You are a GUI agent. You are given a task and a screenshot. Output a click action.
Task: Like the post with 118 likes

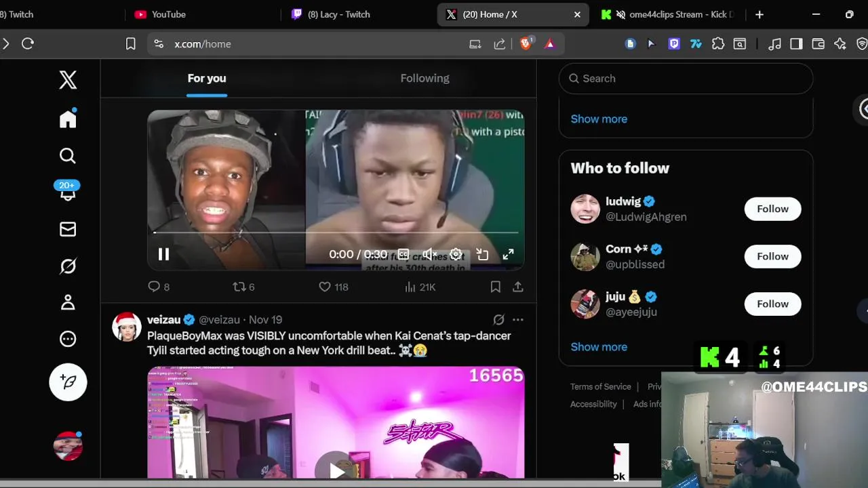(334, 287)
